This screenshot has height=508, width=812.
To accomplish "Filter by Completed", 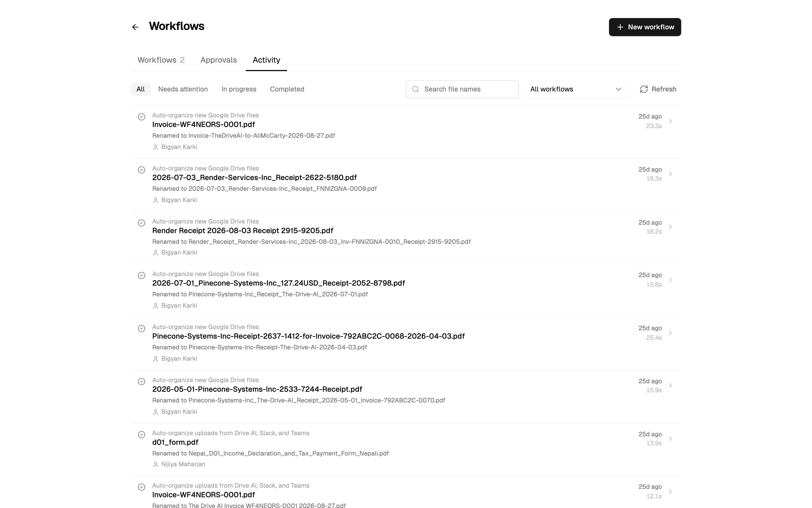I will [x=287, y=89].
